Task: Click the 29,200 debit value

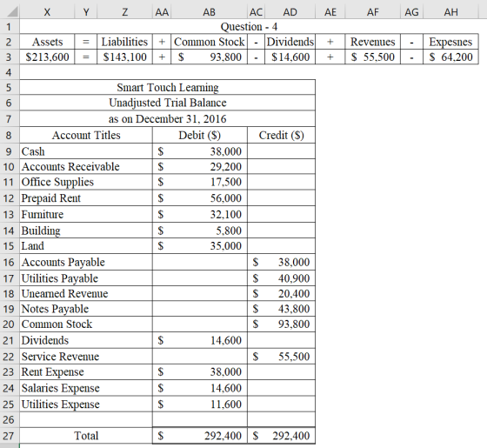Action: (200, 166)
